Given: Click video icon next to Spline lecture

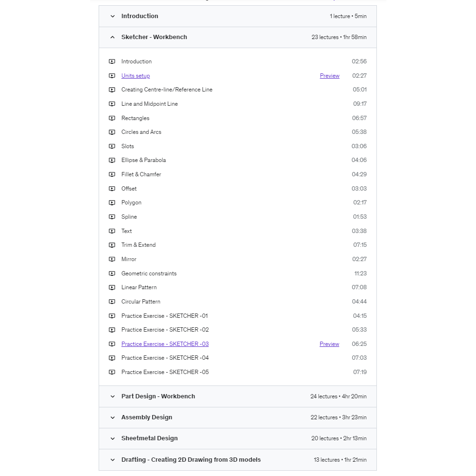Looking at the screenshot, I should click(x=112, y=217).
